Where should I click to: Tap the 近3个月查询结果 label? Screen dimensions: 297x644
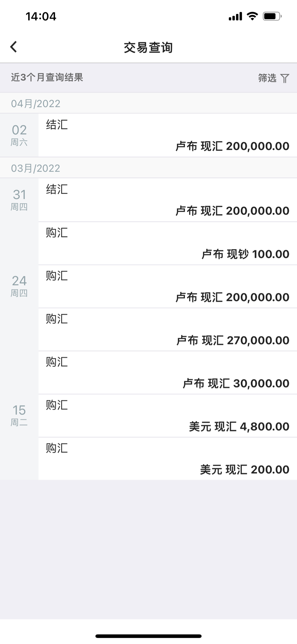[x=47, y=78]
